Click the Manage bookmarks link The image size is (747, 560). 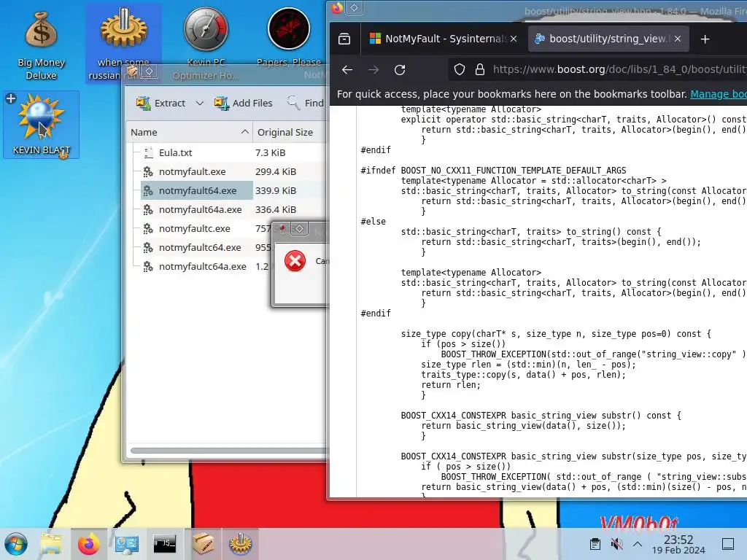[719, 94]
